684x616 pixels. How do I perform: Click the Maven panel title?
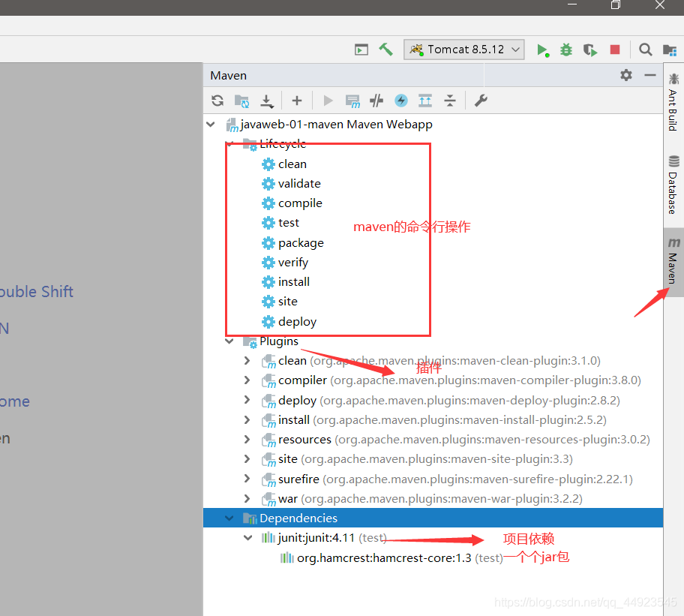(229, 76)
